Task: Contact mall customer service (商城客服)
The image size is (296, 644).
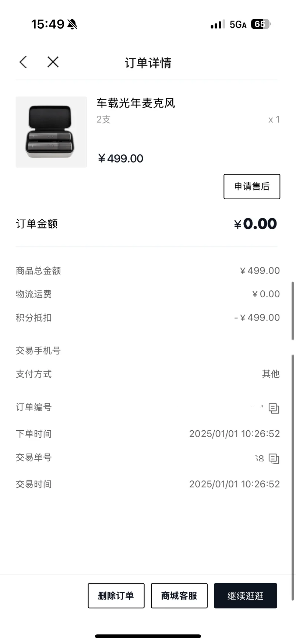Action: [x=179, y=595]
